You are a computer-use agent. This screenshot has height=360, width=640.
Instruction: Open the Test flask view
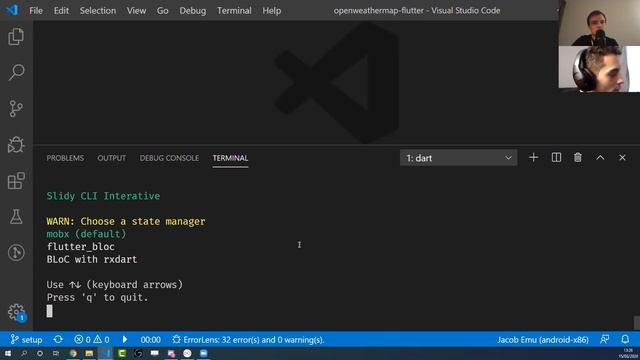click(16, 217)
